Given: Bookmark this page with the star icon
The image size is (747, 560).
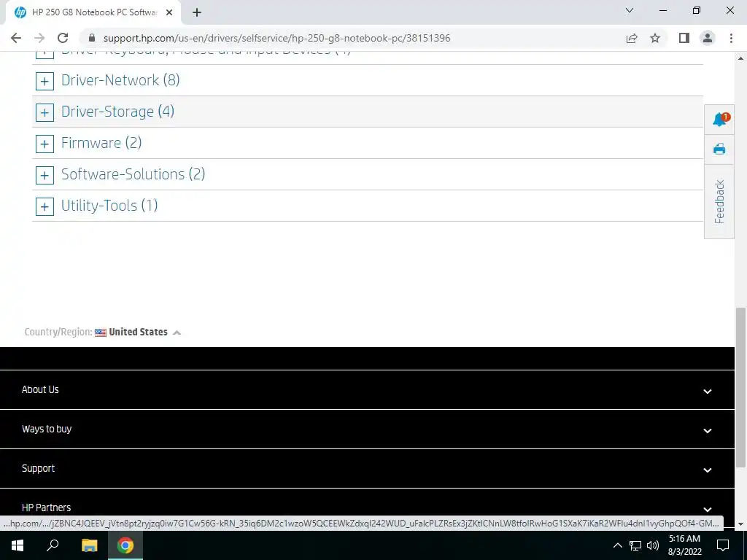Looking at the screenshot, I should tap(655, 38).
